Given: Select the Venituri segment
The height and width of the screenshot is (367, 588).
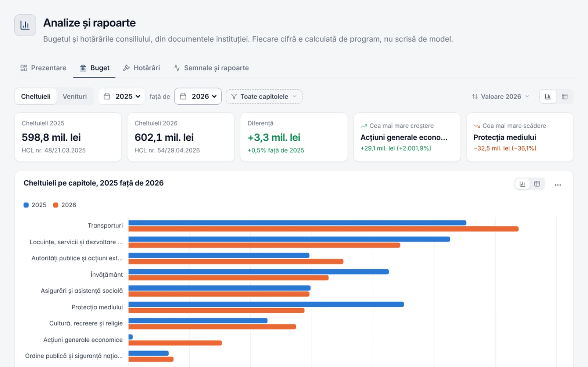Looking at the screenshot, I should (x=75, y=96).
